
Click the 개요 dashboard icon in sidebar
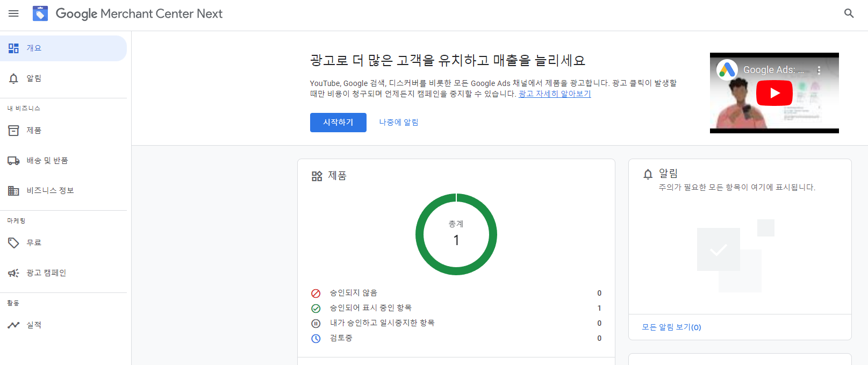pyautogui.click(x=13, y=48)
